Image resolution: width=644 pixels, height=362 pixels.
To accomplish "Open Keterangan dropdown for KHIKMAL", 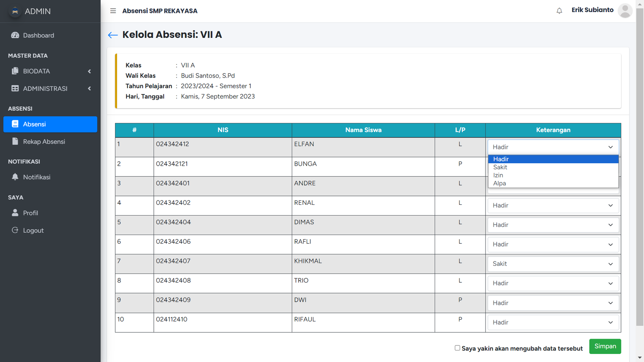I will pos(553,264).
